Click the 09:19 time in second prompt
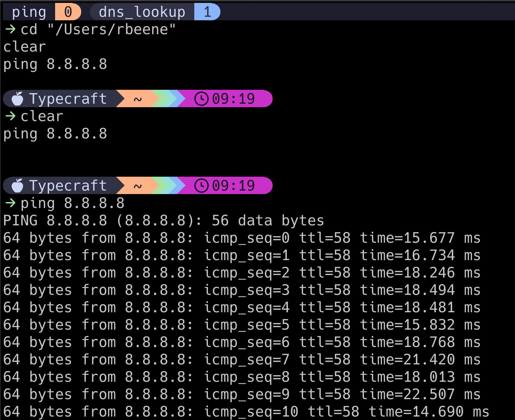The height and width of the screenshot is (420, 515). pos(233,186)
